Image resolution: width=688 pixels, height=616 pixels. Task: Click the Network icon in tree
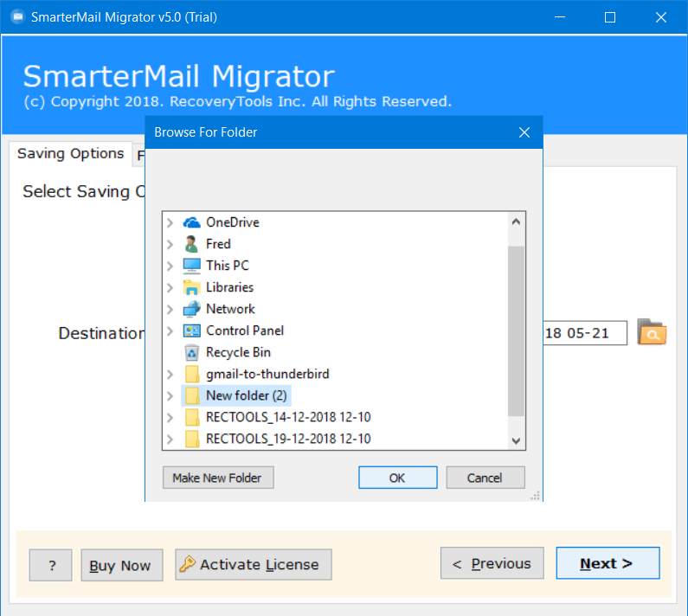[x=192, y=309]
